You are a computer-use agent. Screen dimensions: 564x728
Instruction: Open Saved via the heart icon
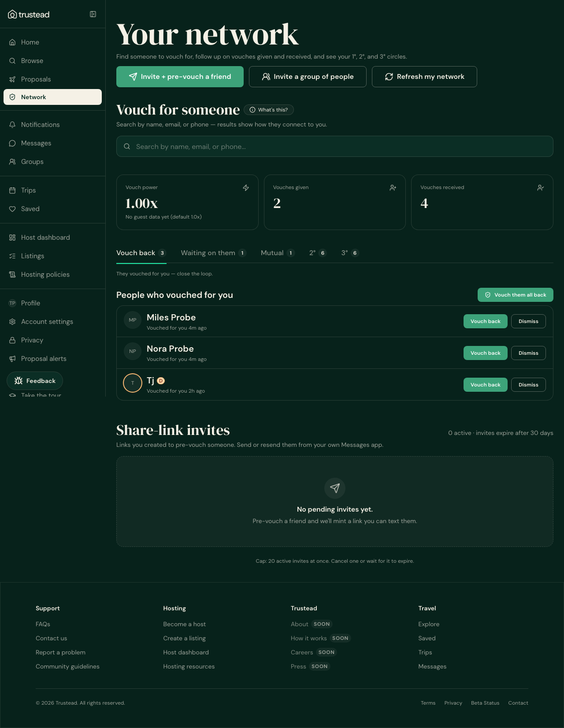coord(12,209)
